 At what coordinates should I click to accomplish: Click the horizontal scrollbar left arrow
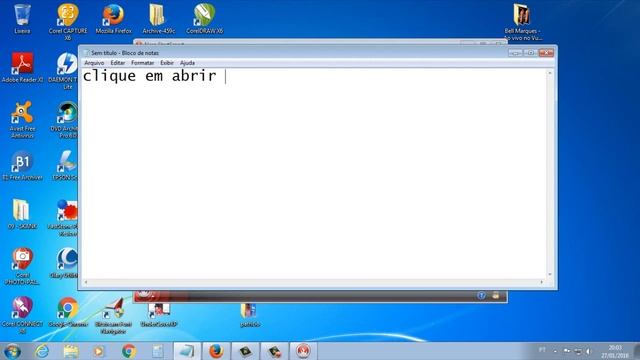coord(85,282)
